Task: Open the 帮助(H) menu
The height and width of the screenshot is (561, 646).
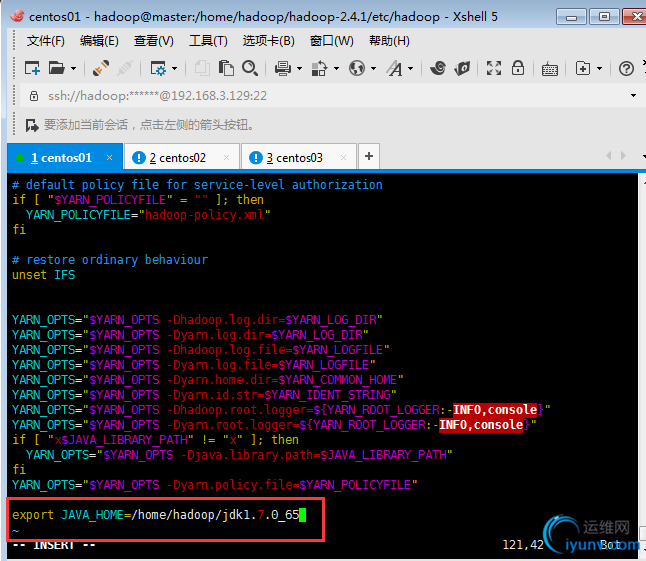Action: point(389,41)
